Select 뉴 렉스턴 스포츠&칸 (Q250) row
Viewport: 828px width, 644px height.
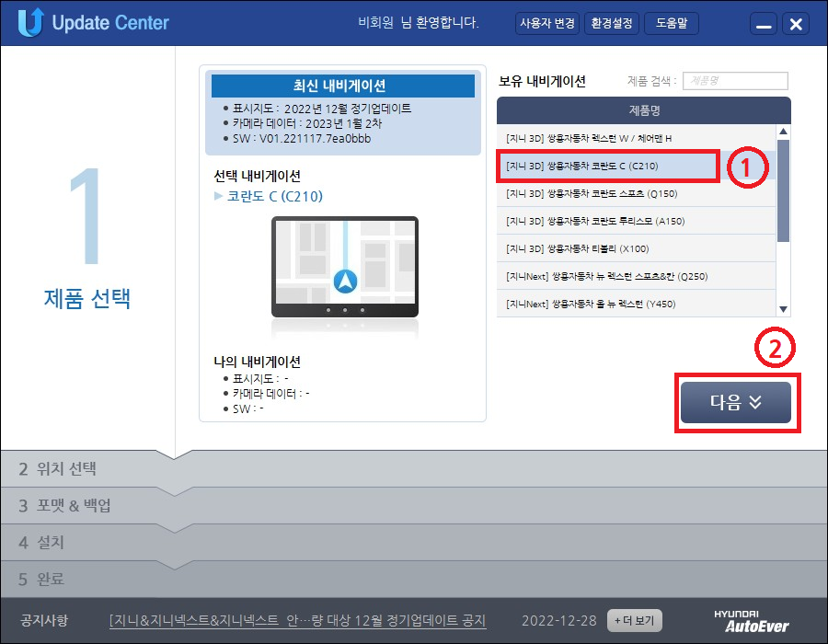click(637, 276)
